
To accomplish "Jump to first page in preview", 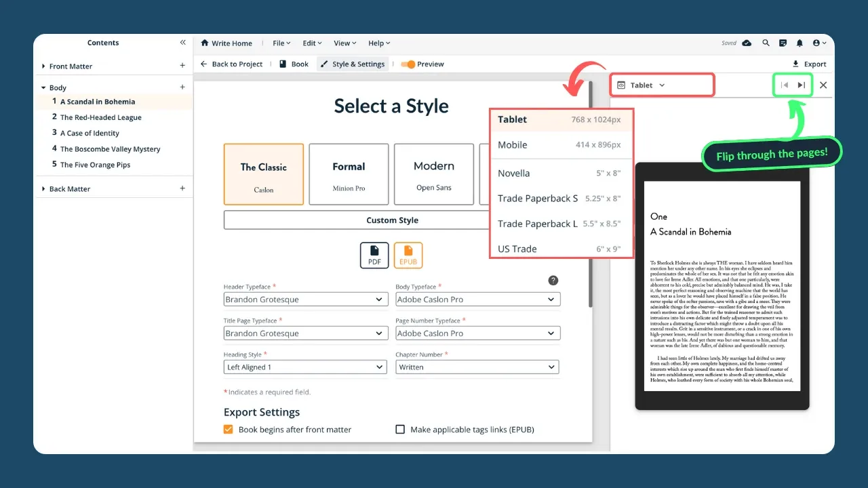I will [785, 85].
